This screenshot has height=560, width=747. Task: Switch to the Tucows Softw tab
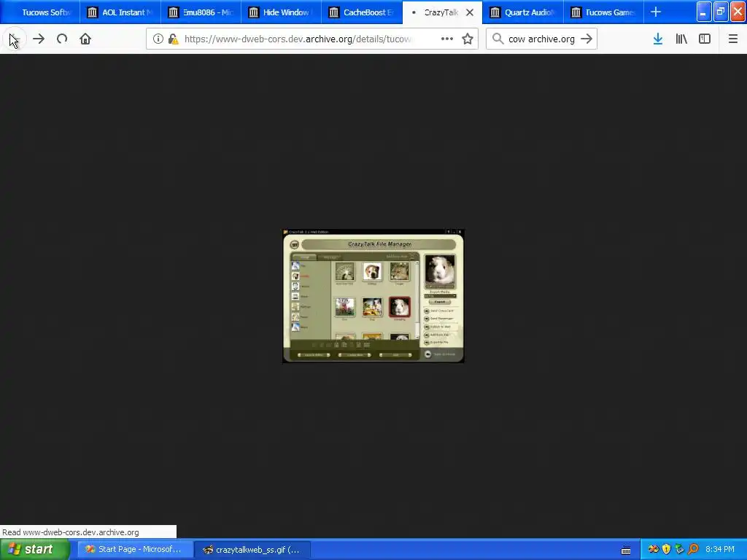40,12
